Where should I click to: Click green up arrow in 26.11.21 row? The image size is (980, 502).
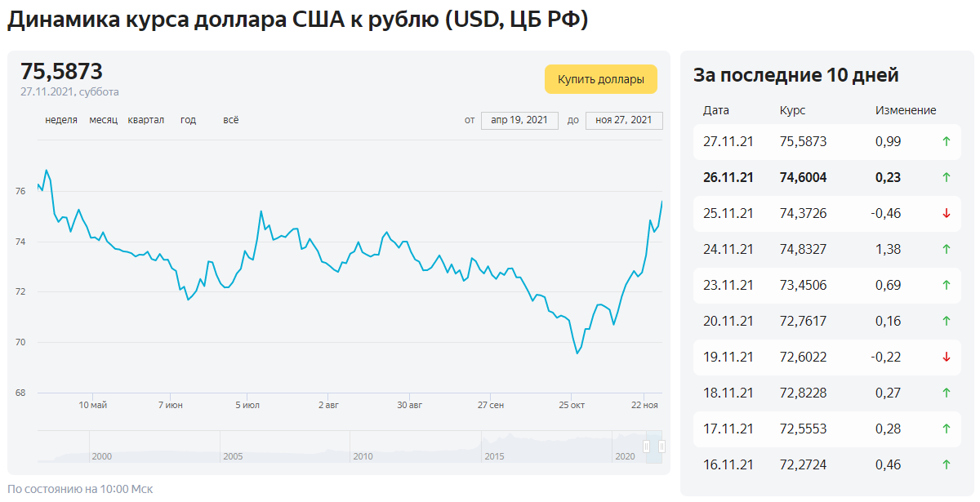click(947, 177)
